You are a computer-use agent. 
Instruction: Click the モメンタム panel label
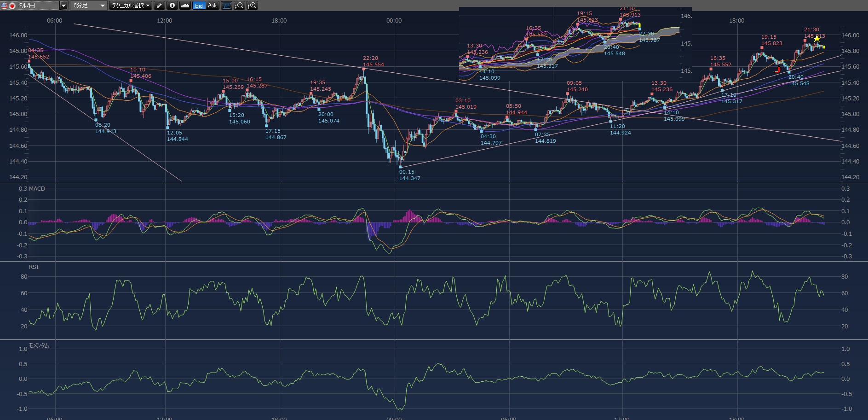(39, 345)
